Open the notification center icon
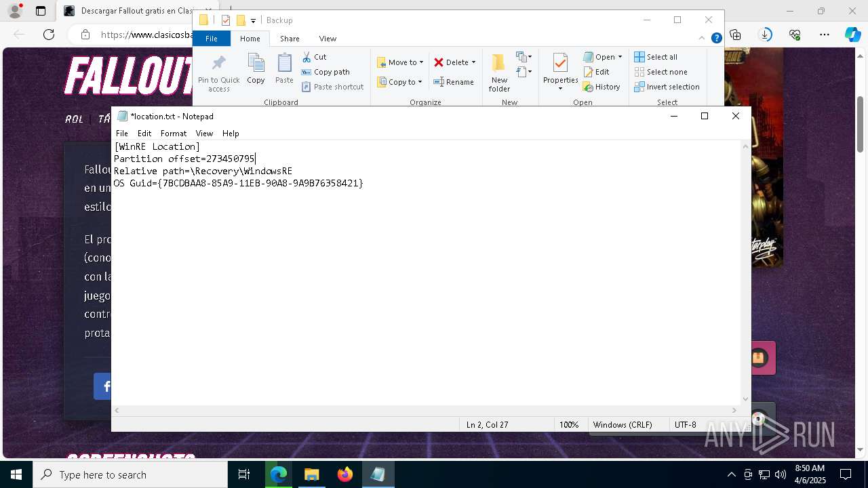Screen dimensions: 868x488 (x=846, y=474)
